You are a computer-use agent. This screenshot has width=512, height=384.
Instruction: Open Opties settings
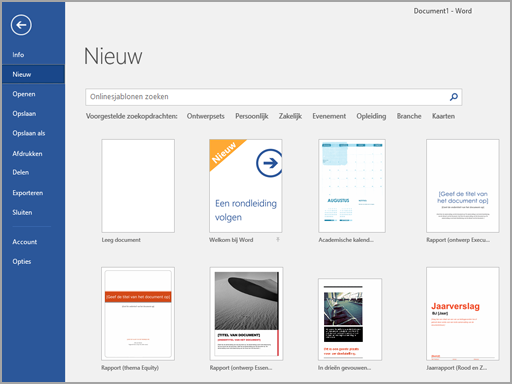click(x=22, y=262)
